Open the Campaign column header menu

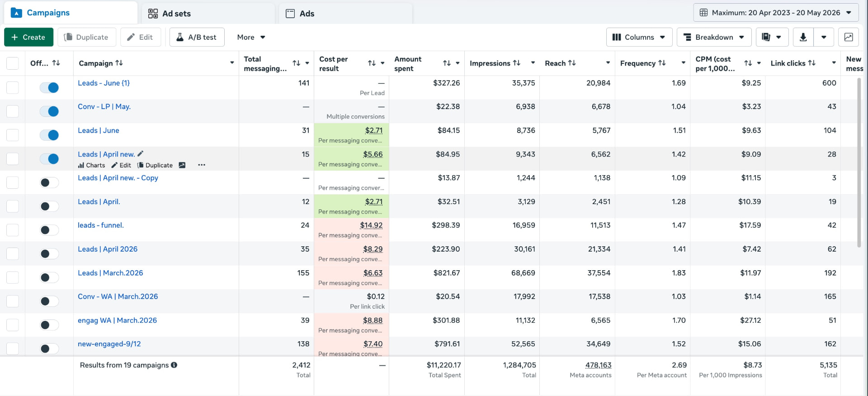(232, 63)
